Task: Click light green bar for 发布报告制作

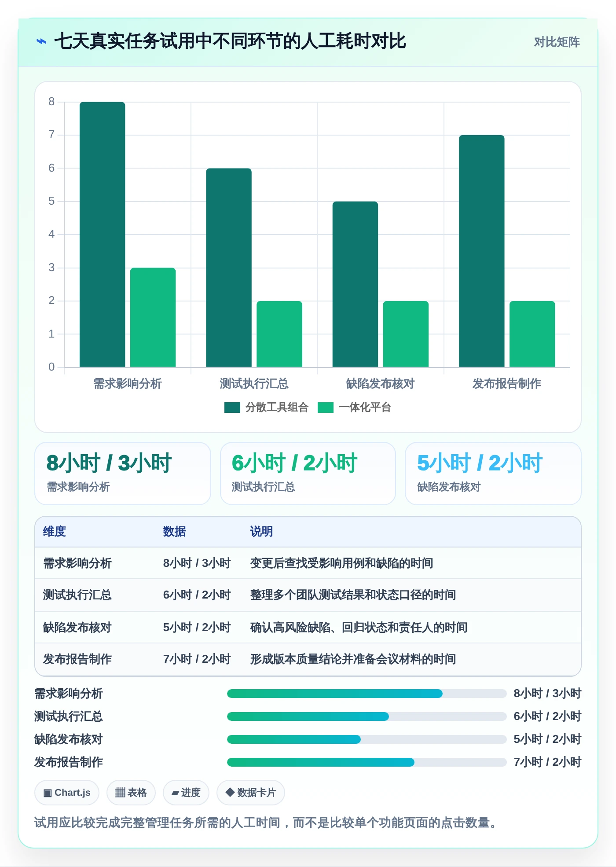Action: click(x=532, y=334)
